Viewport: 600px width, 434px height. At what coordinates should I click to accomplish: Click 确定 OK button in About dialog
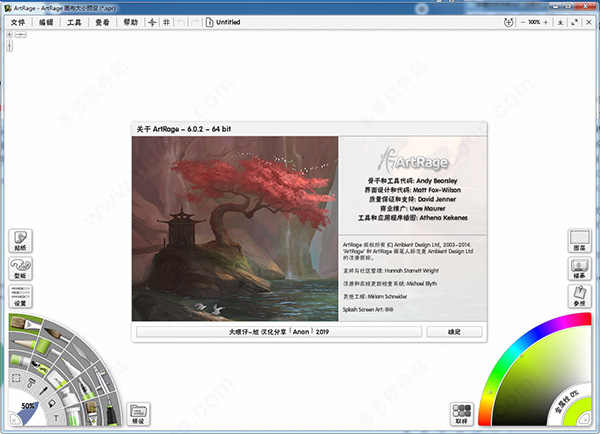[x=454, y=332]
